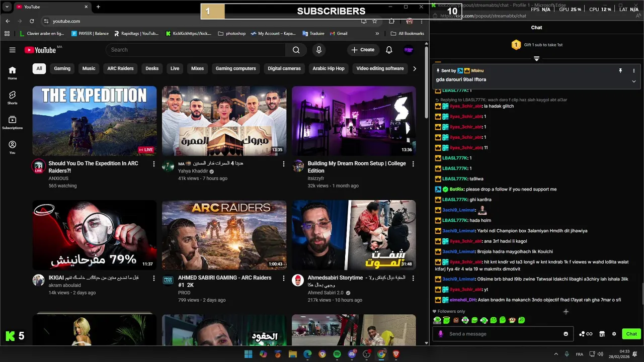
Task: Open the YouTube hamburger guide menu
Action: [x=13, y=50]
